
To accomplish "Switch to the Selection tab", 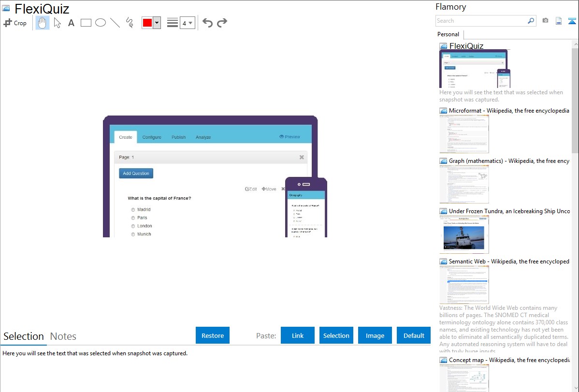I will (x=24, y=336).
